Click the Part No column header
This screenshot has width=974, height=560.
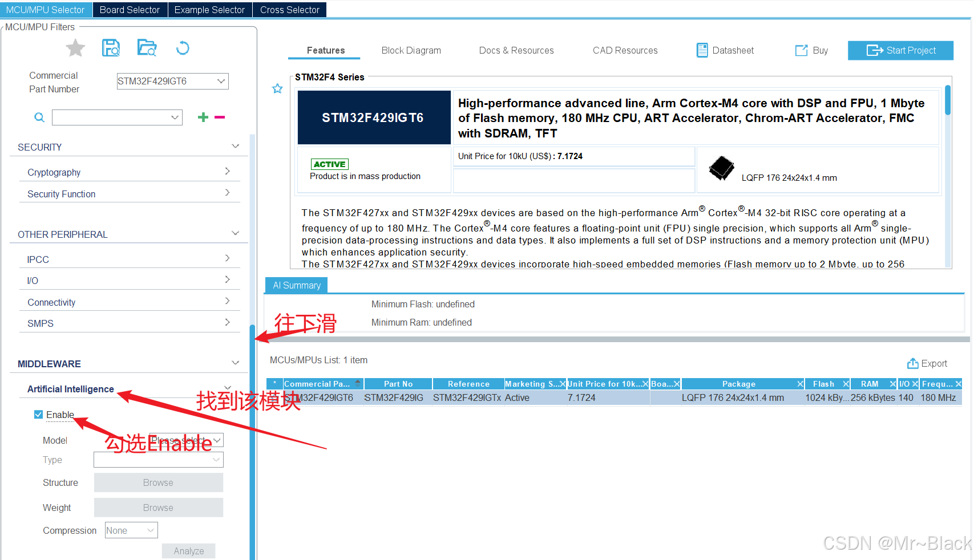398,384
